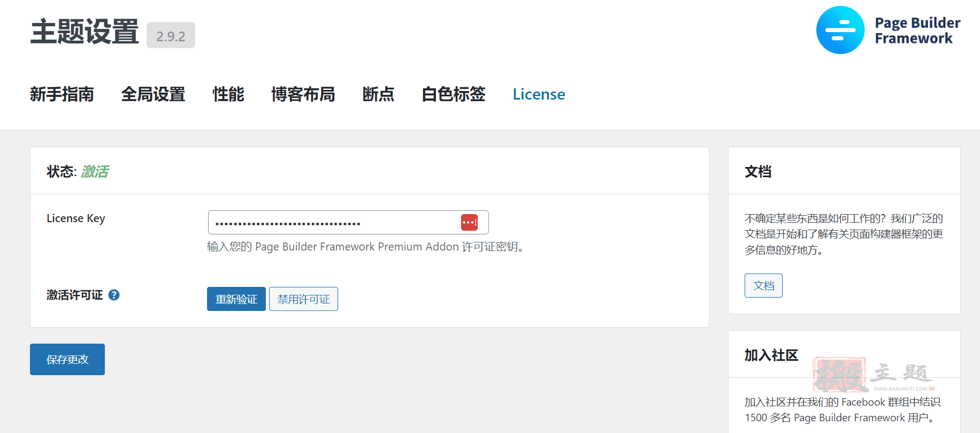Click the Page Builder Framework logo text
Viewport: 980px width, 433px height.
click(x=917, y=31)
